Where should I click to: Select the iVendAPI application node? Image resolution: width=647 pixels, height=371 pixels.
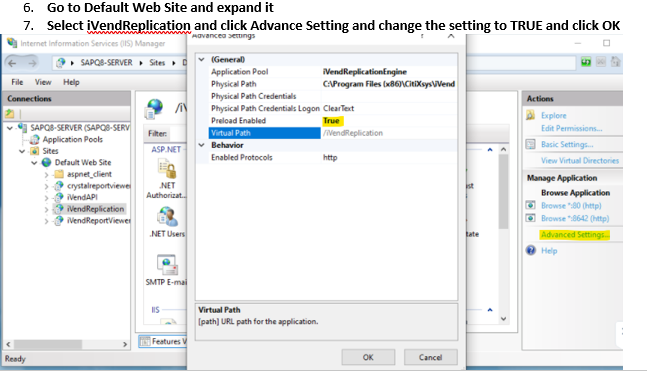(82, 197)
